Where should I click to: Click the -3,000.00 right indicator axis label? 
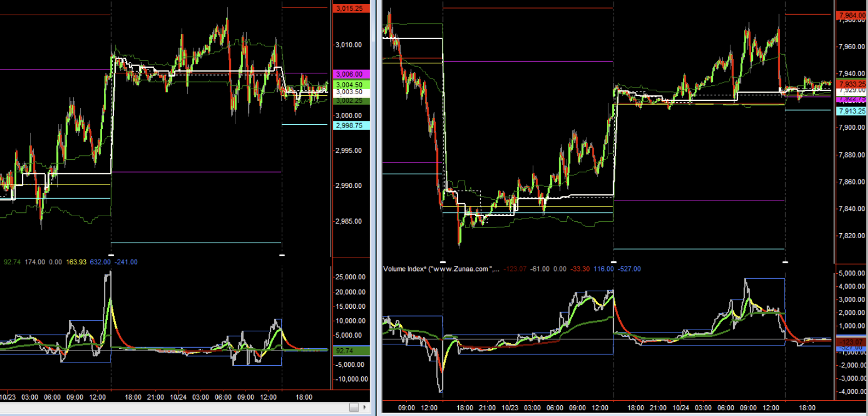point(852,378)
